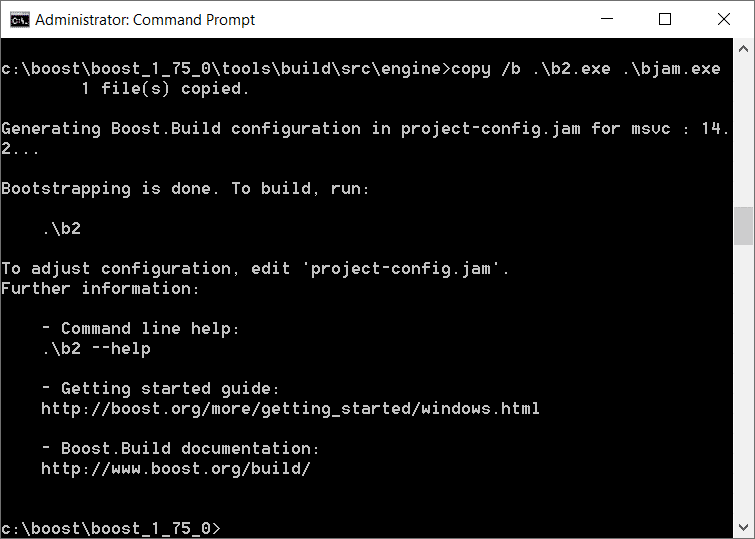Open the Command Prompt system menu icon
755x539 pixels.
18,19
